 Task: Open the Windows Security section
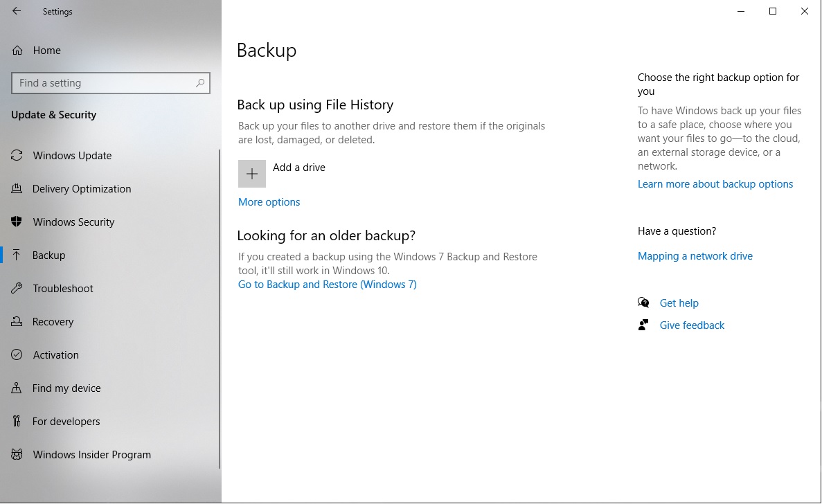pos(73,222)
